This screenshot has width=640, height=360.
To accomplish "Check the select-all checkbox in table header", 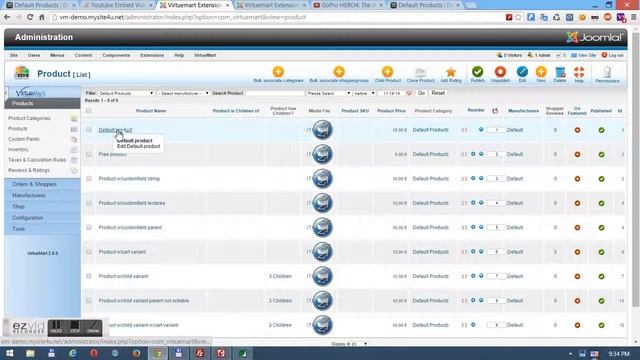I will (x=89, y=111).
